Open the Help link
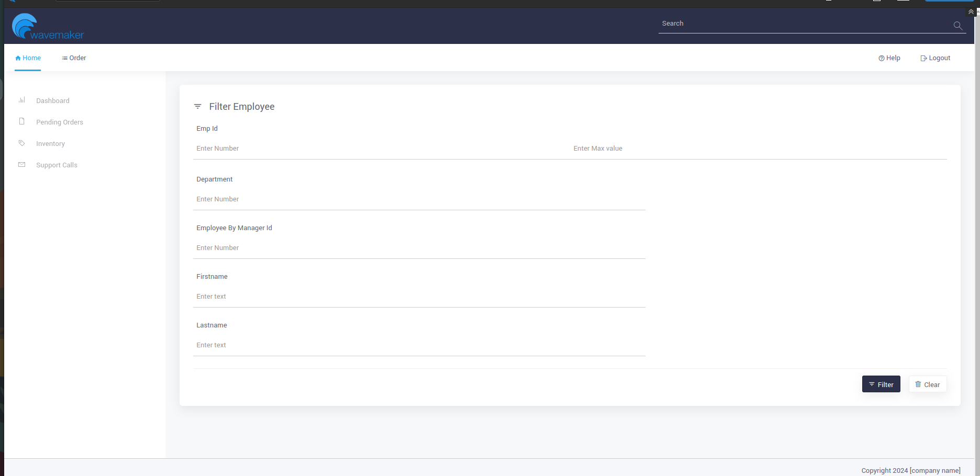Viewport: 980px width, 476px height. [889, 58]
